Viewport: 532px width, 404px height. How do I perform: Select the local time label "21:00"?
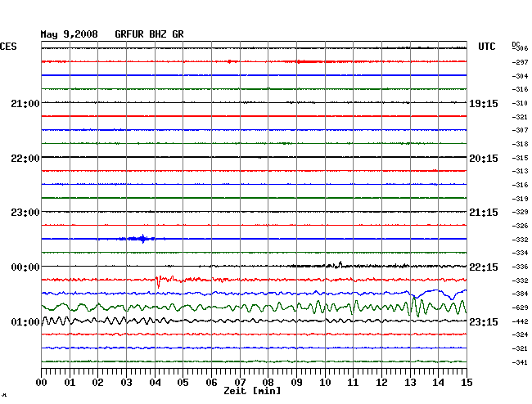pyautogui.click(x=25, y=104)
